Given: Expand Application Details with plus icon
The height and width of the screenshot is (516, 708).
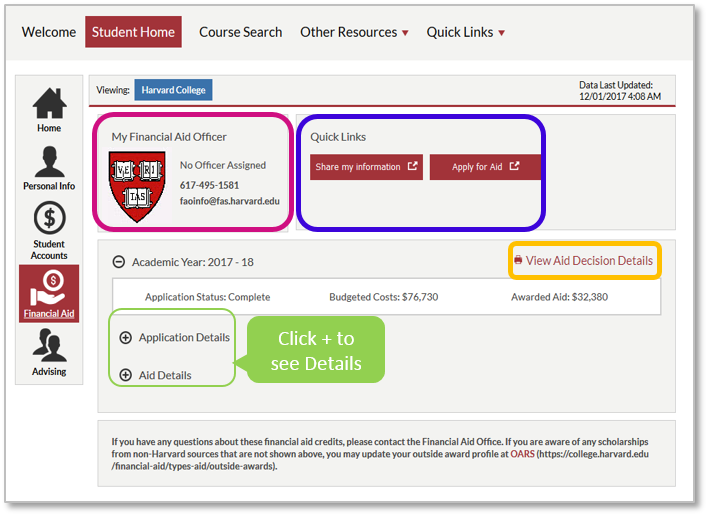Looking at the screenshot, I should click(x=126, y=338).
